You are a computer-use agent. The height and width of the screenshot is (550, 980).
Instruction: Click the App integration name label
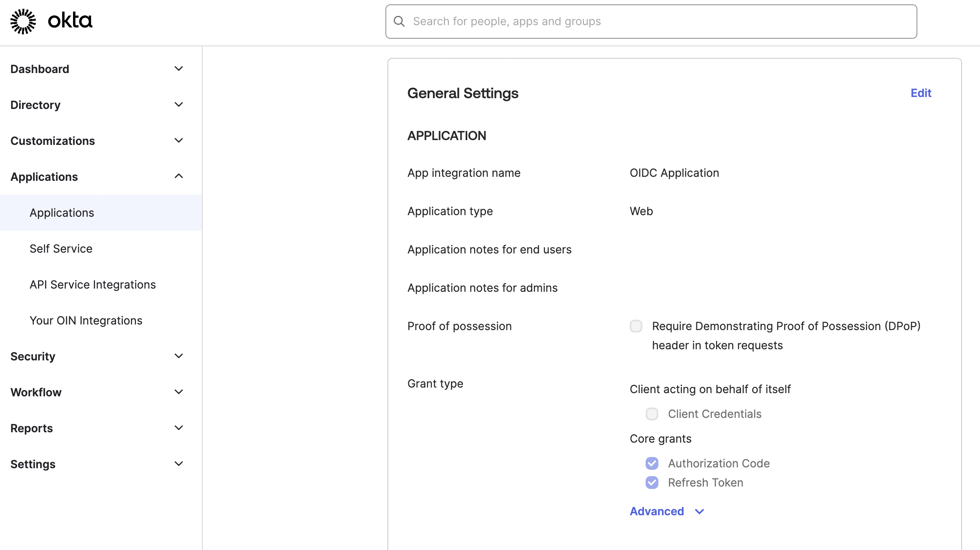[x=464, y=173]
